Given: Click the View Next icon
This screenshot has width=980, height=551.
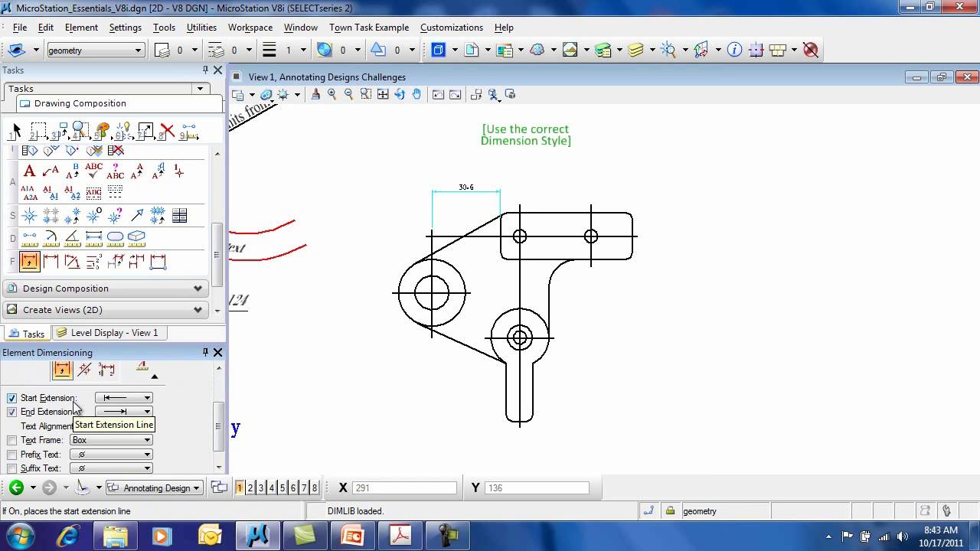Looking at the screenshot, I should [x=455, y=94].
